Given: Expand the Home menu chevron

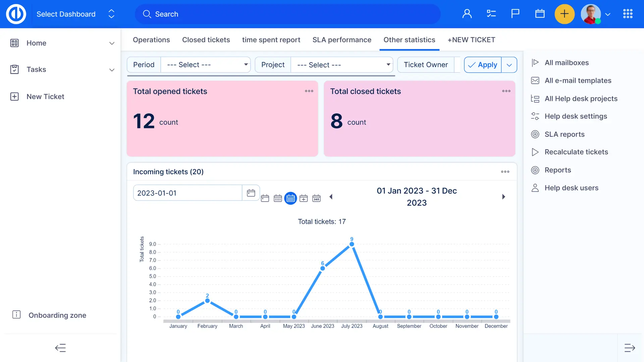Looking at the screenshot, I should click(x=112, y=43).
